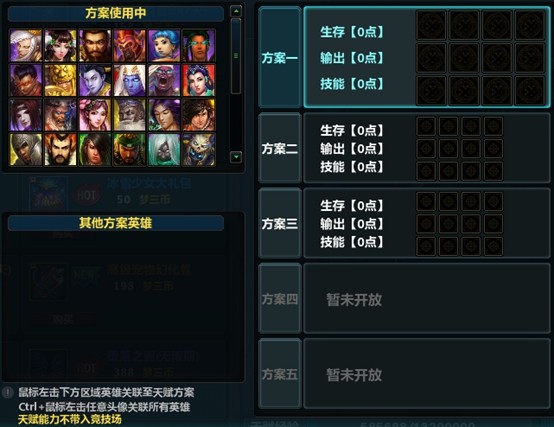Screen dimensions: 554x427
Task: Click the blue-haired girl hero portrait
Action: pyautogui.click(x=164, y=46)
